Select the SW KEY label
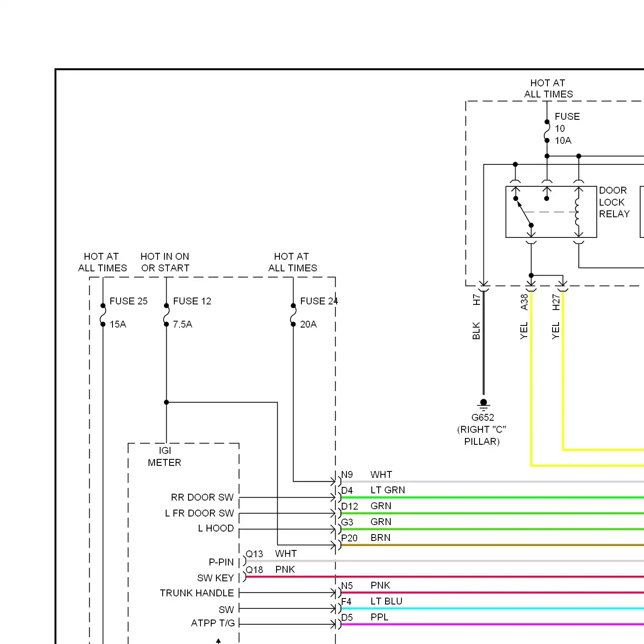 point(216,578)
